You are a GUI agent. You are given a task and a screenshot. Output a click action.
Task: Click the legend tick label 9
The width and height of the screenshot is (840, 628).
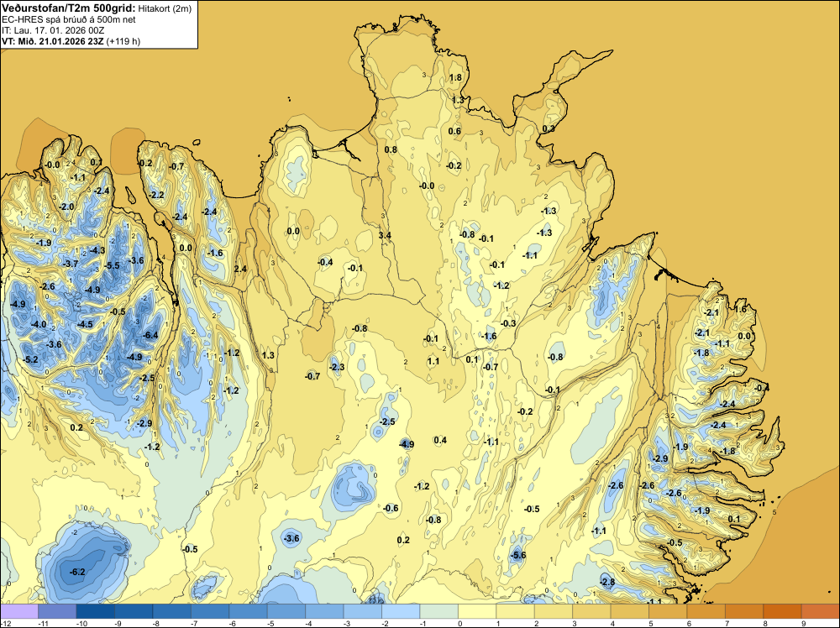(804, 624)
